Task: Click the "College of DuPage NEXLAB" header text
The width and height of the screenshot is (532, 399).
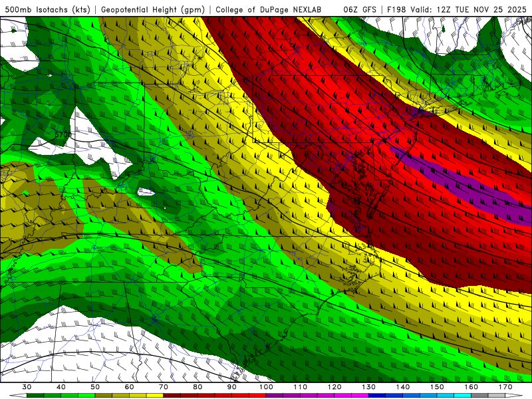Action: point(269,9)
